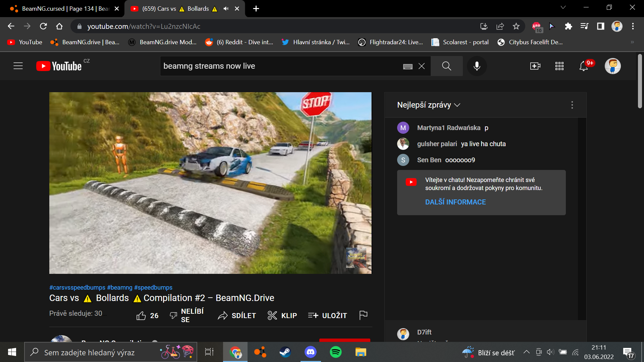Open Spotify from the taskbar

[335, 352]
